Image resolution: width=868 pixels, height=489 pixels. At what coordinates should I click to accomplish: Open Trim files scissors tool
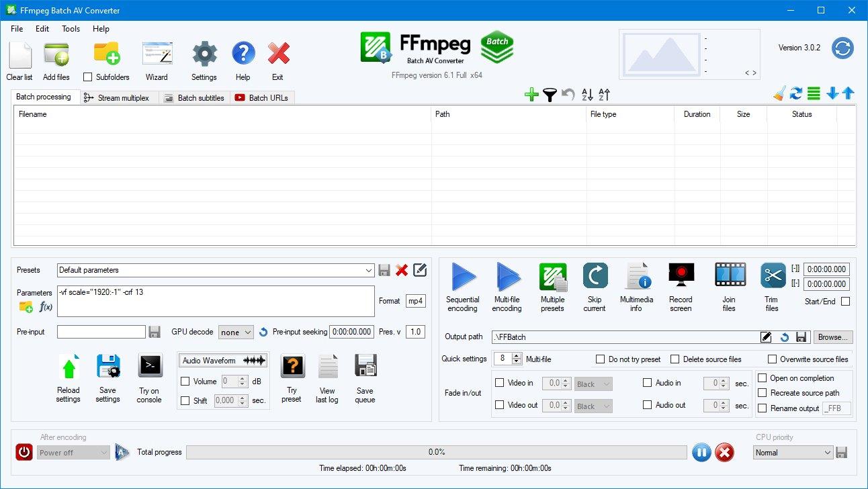[773, 275]
